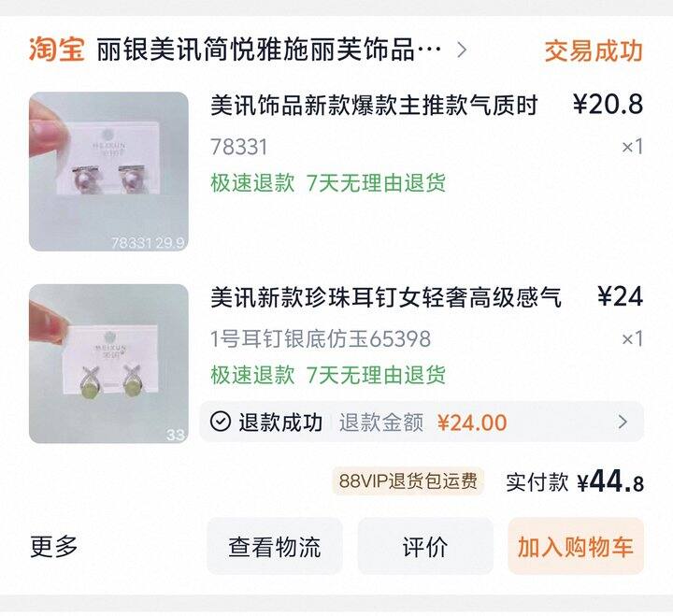The width and height of the screenshot is (673, 616).
Task: Open the pink pearl earrings thumbnail
Action: pos(108,171)
